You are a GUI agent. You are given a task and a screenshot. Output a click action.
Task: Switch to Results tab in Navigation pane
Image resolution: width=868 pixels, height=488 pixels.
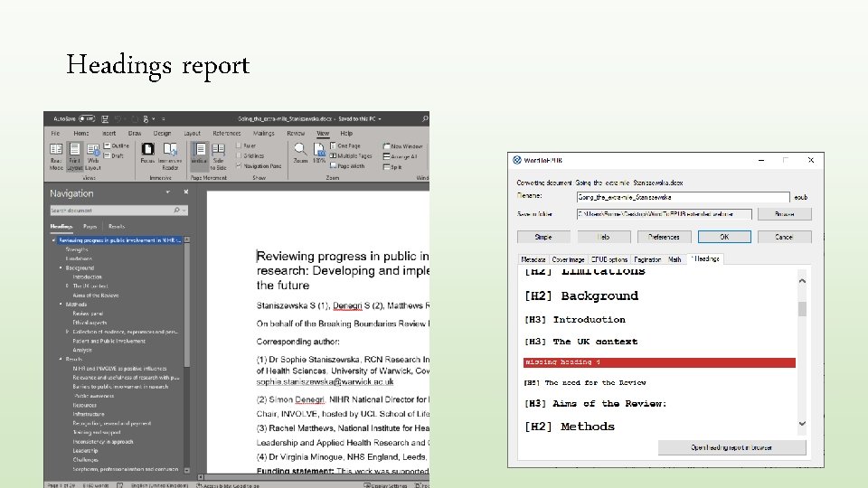(117, 226)
